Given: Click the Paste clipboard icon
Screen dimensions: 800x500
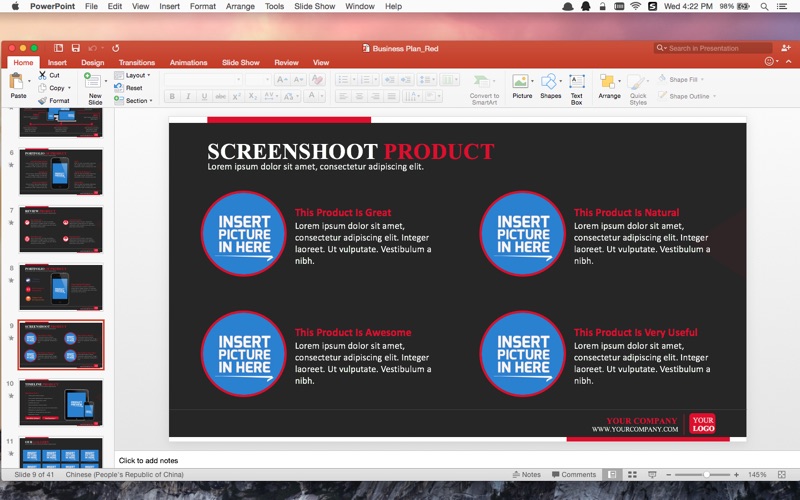Looking at the screenshot, I should point(16,81).
